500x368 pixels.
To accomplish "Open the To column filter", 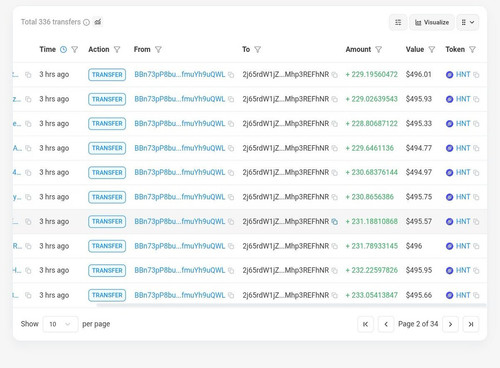I will tap(258, 50).
